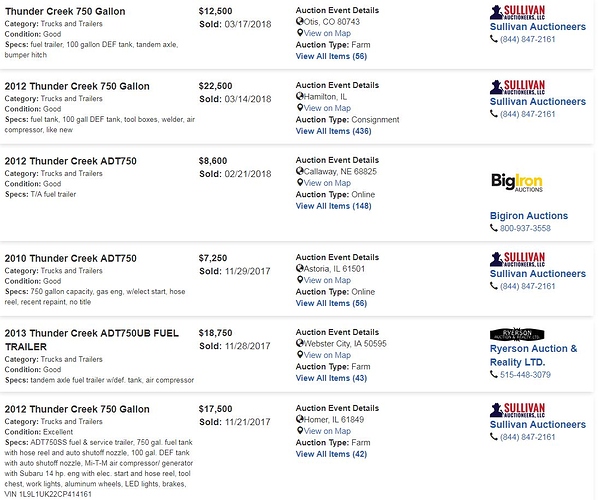Open View All Items (42) link
This screenshot has height=500, width=598.
click(x=331, y=454)
